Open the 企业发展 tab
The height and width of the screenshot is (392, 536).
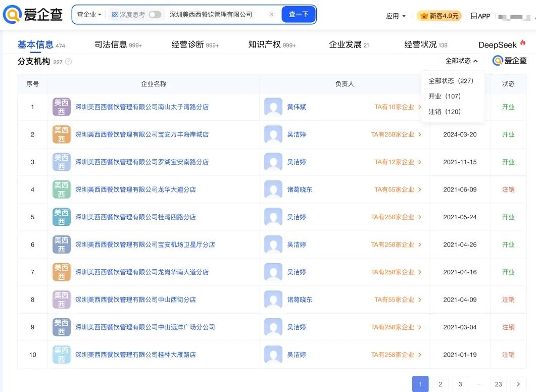(345, 44)
